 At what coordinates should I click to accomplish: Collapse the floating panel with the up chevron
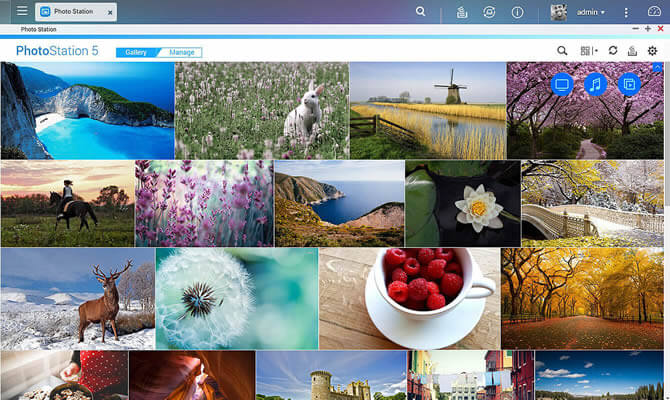point(656,67)
